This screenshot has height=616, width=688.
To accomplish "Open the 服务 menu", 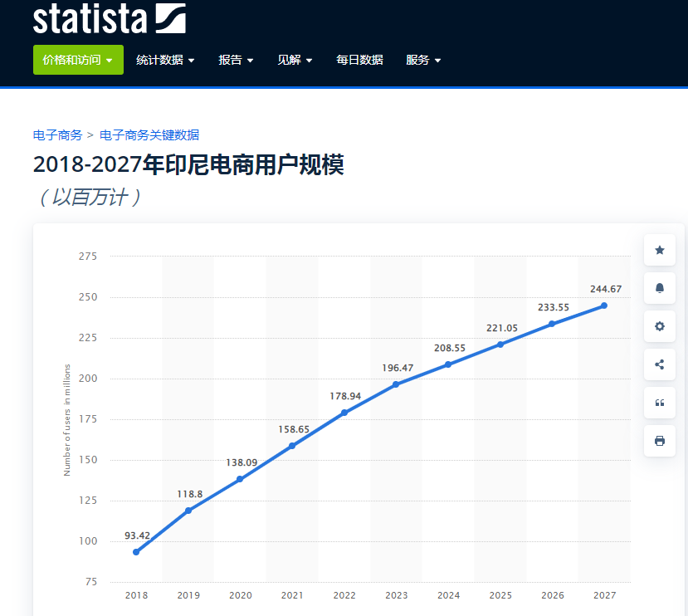I will (423, 60).
